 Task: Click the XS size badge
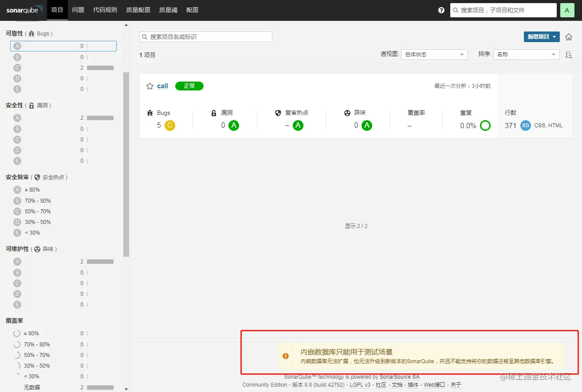pos(526,125)
